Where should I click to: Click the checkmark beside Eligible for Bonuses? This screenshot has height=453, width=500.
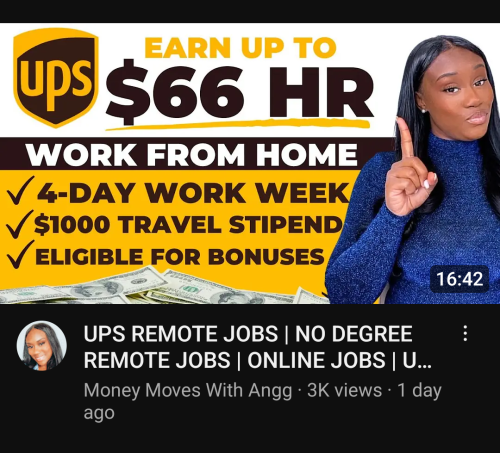(x=20, y=254)
